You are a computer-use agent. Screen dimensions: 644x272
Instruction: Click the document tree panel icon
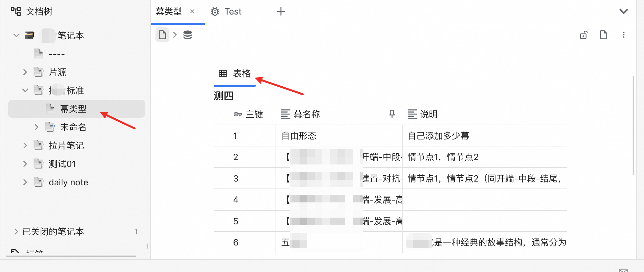coord(16,11)
